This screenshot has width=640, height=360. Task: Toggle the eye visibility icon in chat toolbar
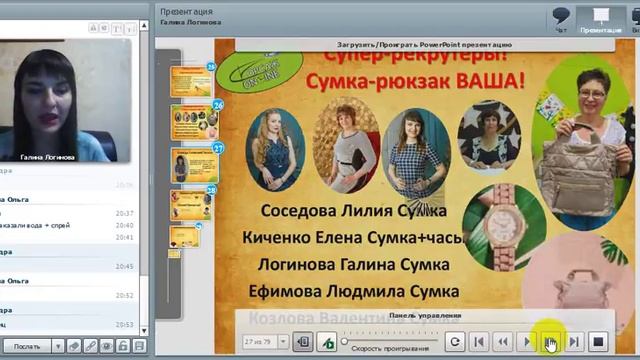[x=107, y=346]
